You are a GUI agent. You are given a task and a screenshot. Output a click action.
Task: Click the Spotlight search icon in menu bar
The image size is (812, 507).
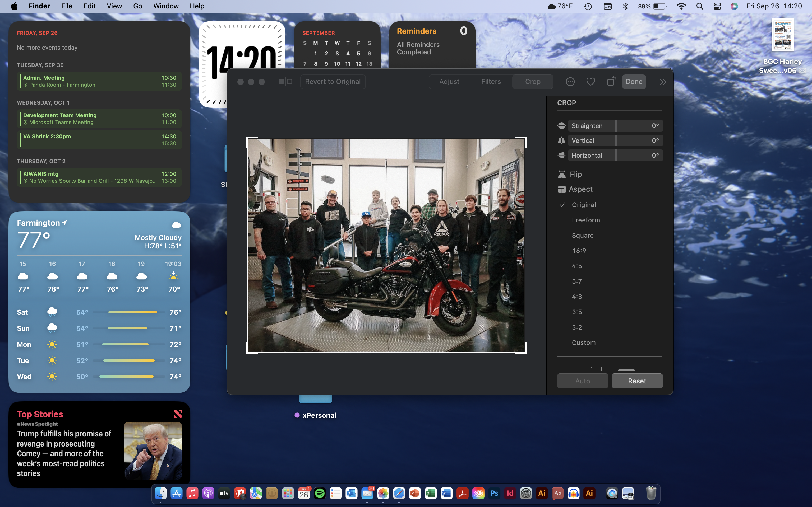pos(700,6)
